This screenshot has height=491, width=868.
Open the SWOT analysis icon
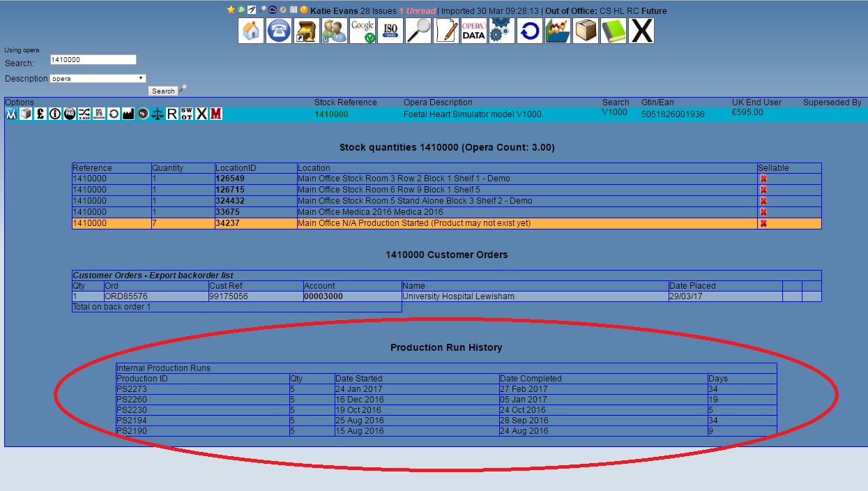click(x=187, y=114)
